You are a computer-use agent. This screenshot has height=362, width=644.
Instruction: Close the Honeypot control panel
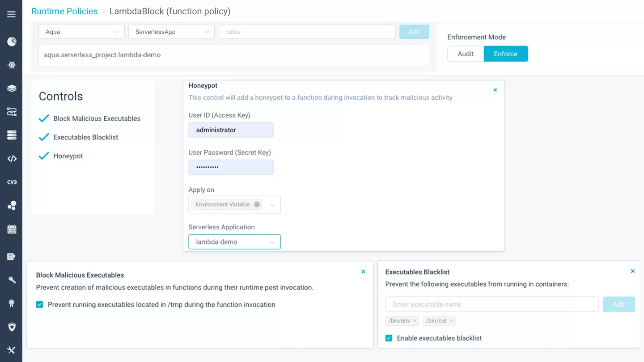(495, 90)
